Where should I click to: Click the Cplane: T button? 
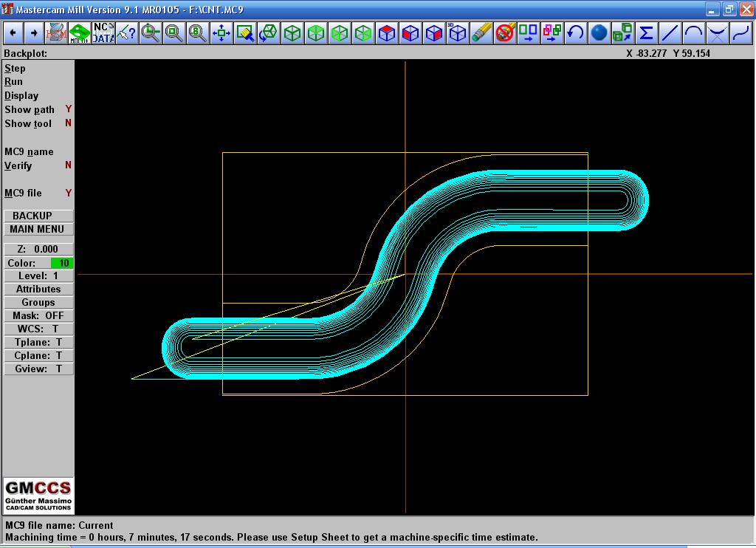point(38,355)
